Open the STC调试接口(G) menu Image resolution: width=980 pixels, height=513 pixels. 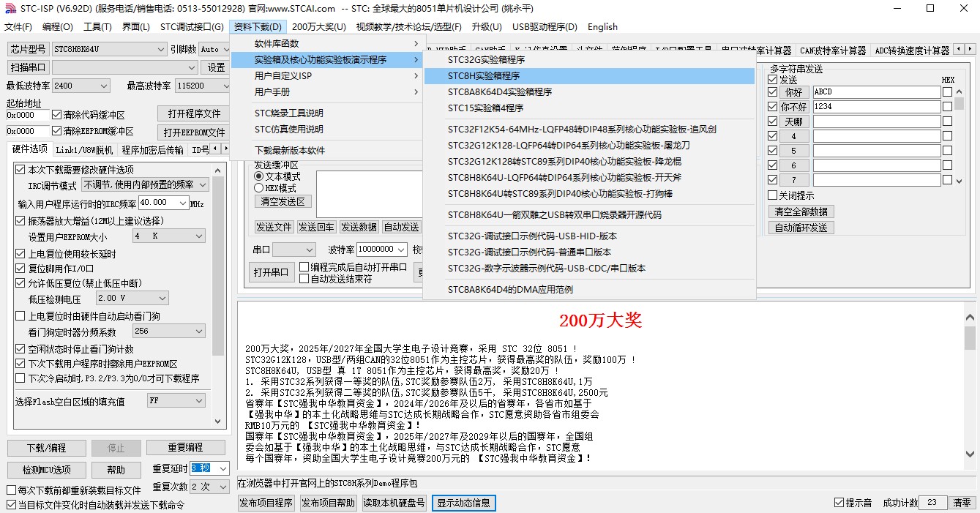192,27
